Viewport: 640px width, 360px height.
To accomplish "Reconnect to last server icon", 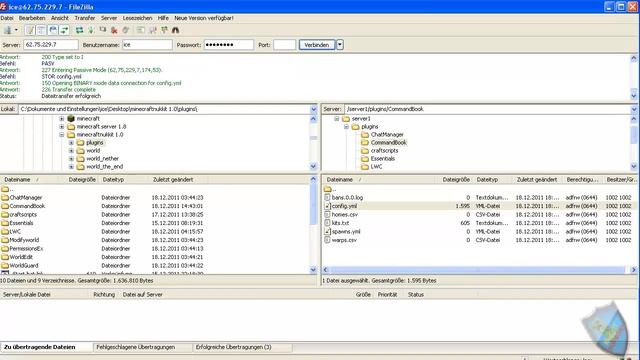I will coord(126,30).
